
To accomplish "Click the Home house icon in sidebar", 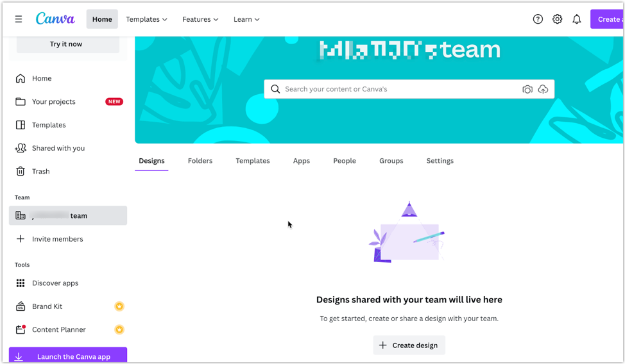I will pos(21,78).
